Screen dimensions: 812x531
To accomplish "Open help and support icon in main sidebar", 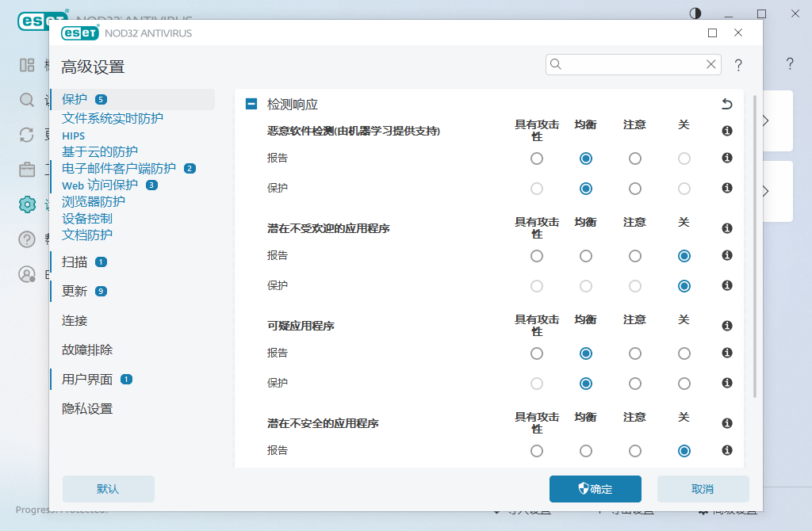I will [27, 239].
